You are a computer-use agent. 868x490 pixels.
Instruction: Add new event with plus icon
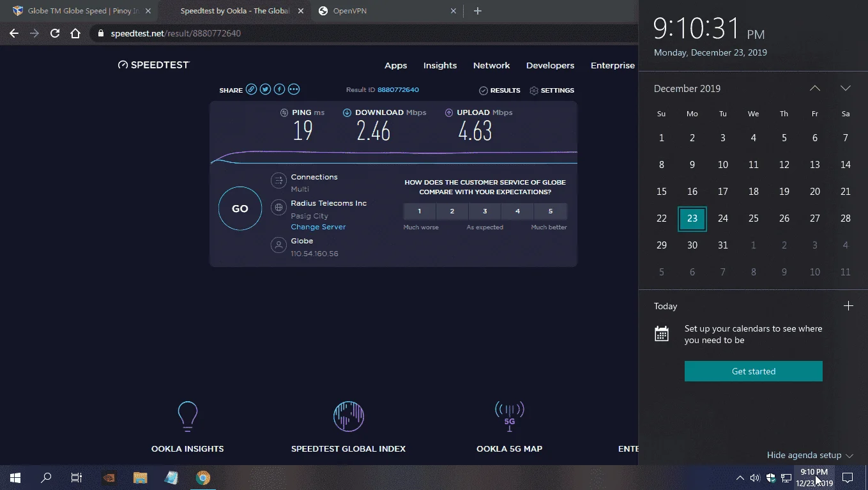848,306
